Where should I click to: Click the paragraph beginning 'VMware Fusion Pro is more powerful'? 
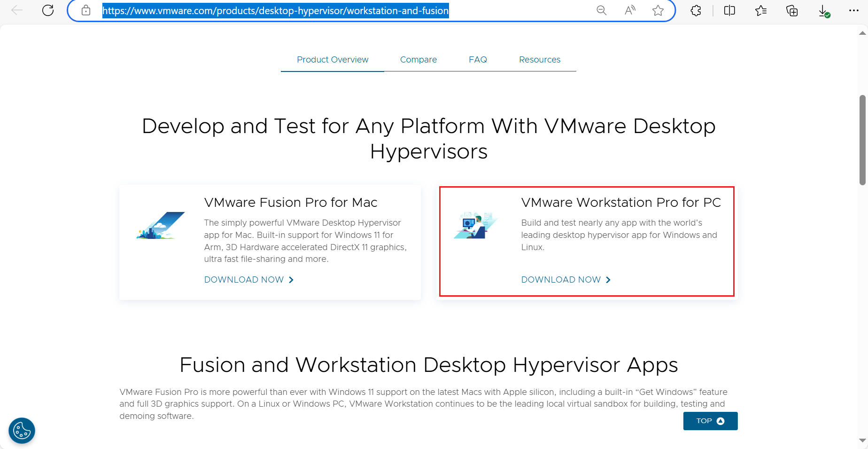coord(423,404)
